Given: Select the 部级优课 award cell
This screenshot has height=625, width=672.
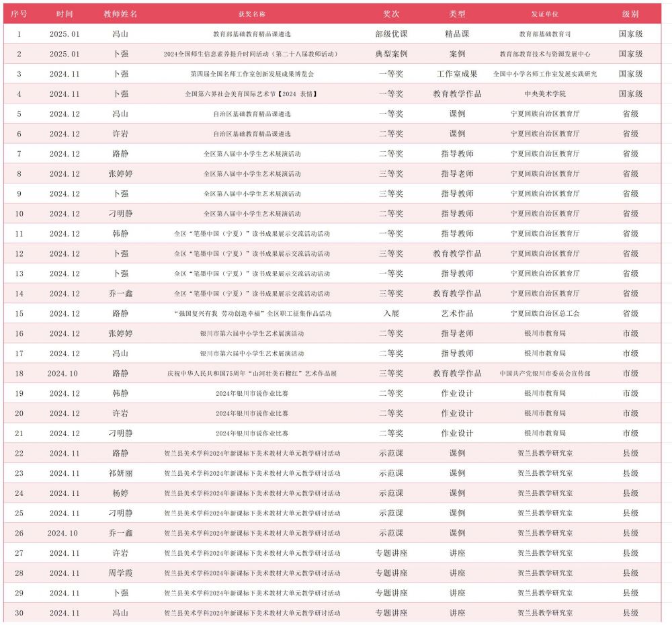Looking at the screenshot, I should (391, 34).
